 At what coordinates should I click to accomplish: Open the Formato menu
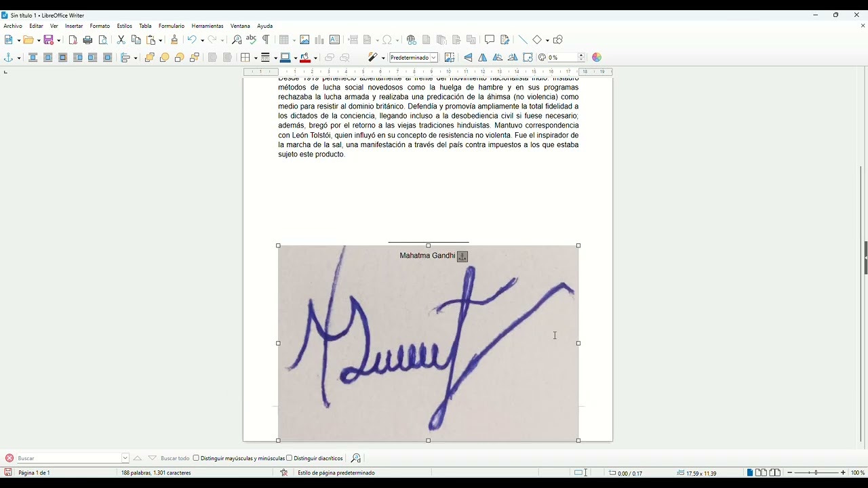(100, 26)
